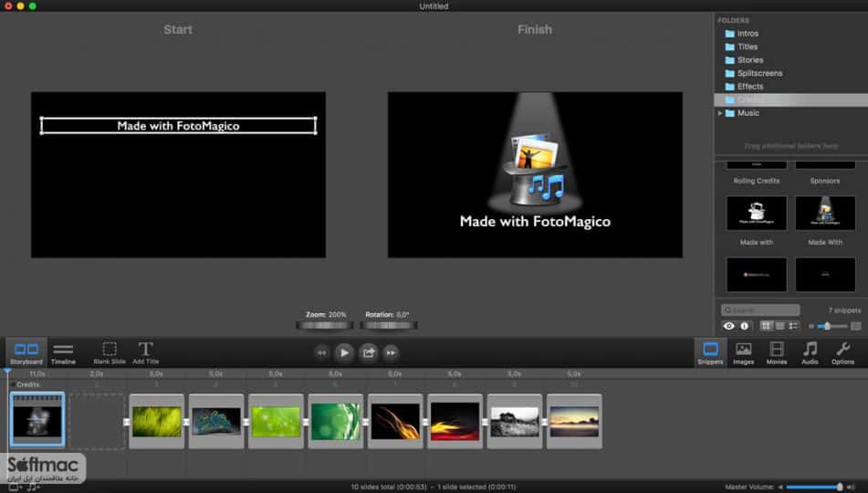Switch snippets to detailed list view
The image size is (868, 493).
(793, 326)
